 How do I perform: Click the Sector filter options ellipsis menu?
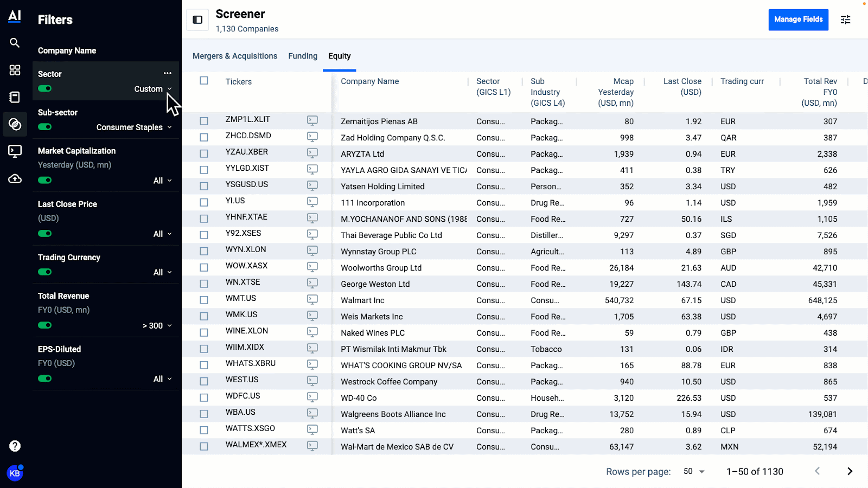click(167, 73)
